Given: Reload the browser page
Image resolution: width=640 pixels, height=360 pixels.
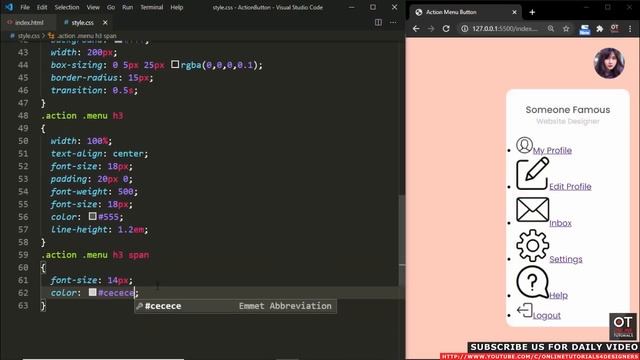Looking at the screenshot, I should (x=446, y=29).
